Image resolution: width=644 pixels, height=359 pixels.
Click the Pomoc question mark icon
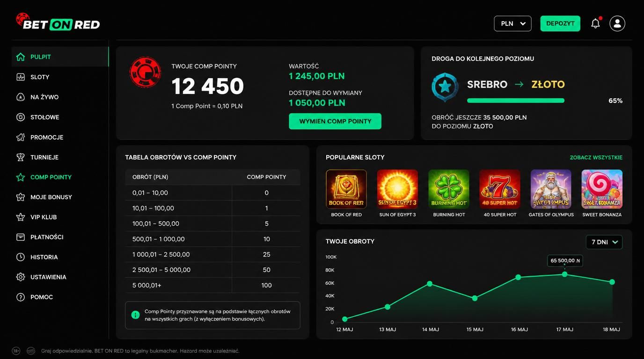tap(21, 297)
